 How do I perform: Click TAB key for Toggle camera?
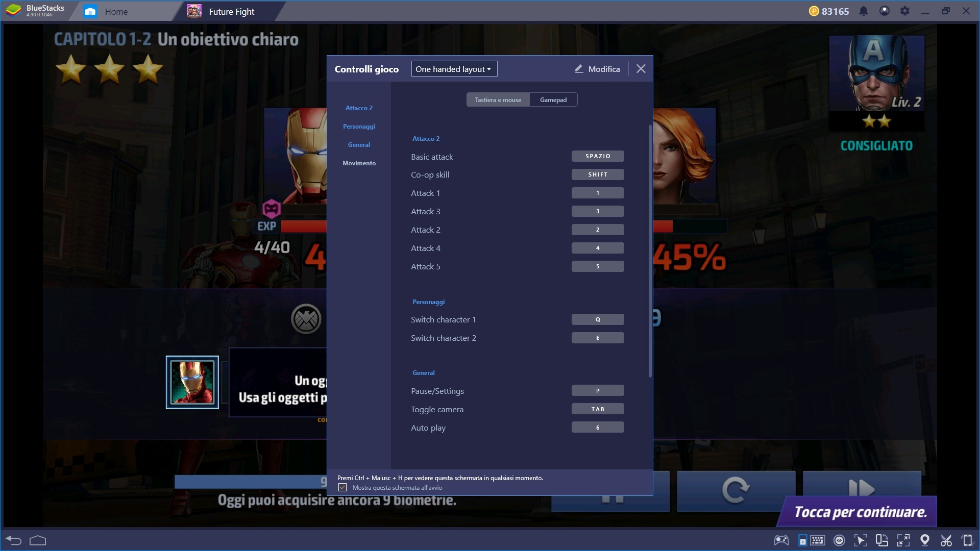click(x=598, y=409)
